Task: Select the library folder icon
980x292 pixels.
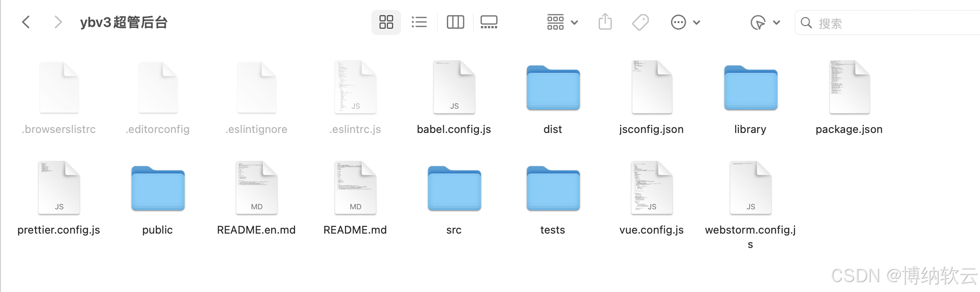Action: click(750, 88)
